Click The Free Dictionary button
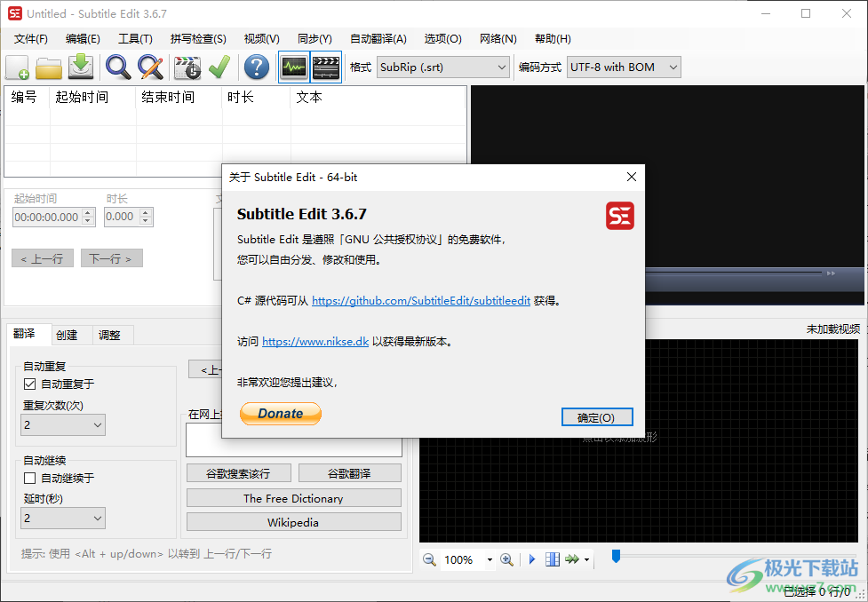The height and width of the screenshot is (602, 868). point(293,498)
